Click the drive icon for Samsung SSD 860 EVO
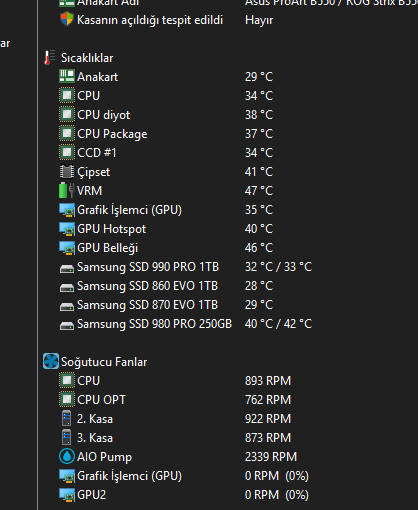418x510 pixels. (x=67, y=287)
